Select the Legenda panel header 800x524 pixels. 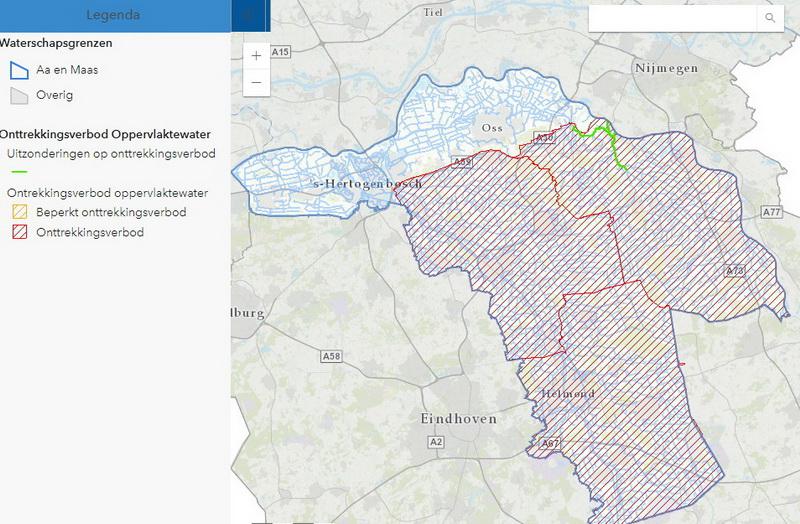[112, 16]
